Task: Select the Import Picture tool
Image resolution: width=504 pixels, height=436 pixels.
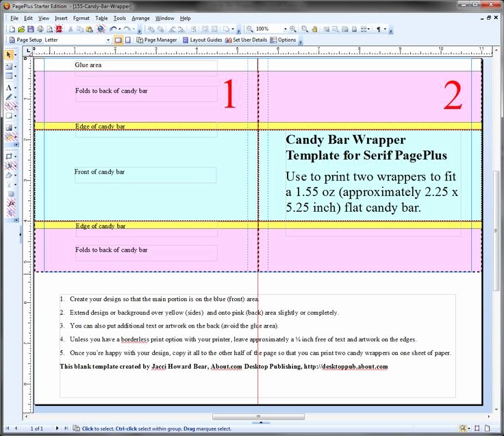Action: 9,128
